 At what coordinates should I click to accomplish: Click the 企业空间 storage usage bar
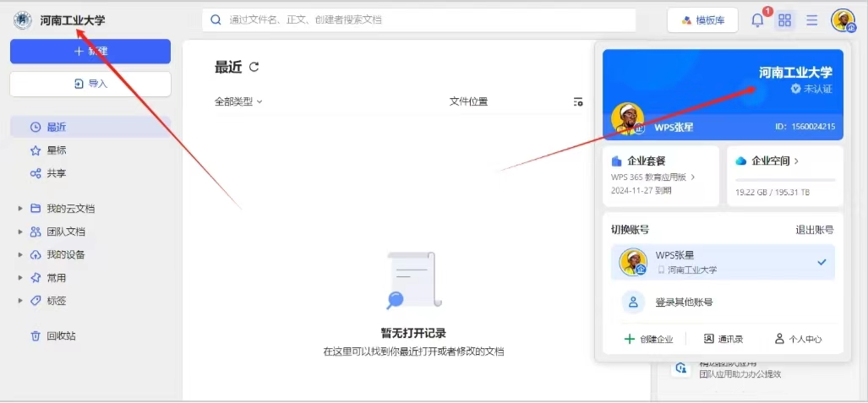785,180
